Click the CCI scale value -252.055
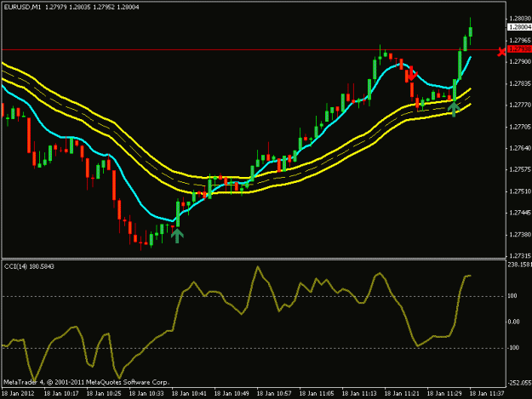Screen dimensions: 532x399 click(x=519, y=383)
